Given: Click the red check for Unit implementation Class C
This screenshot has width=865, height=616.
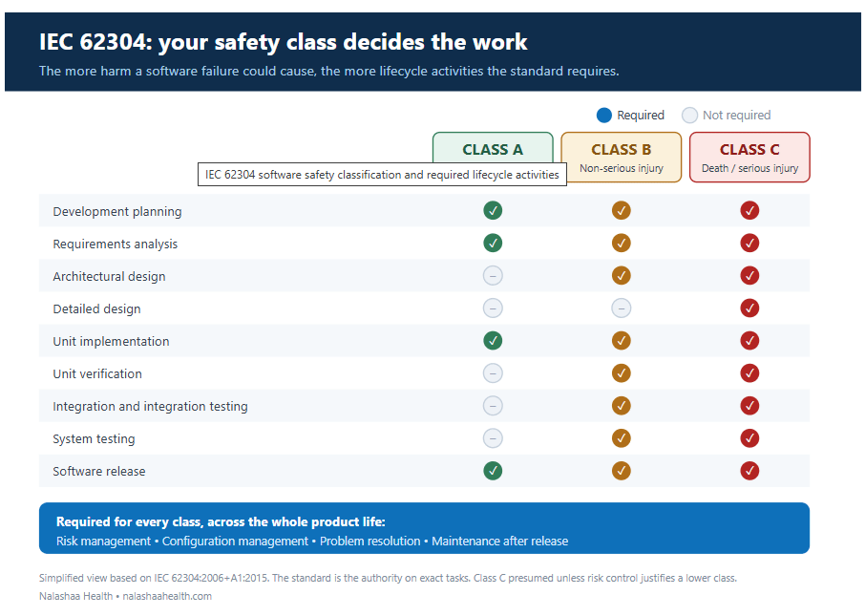Looking at the screenshot, I should [x=749, y=341].
